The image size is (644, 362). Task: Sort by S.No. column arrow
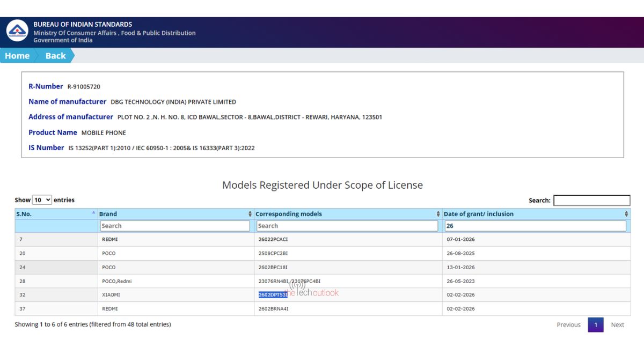pos(93,213)
